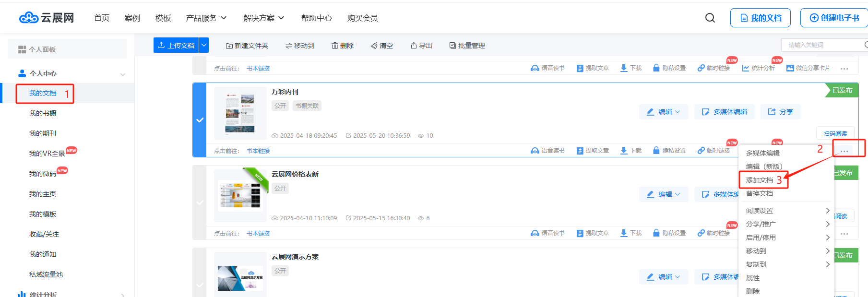Image resolution: width=868 pixels, height=297 pixels.
Task: Open 私域流量池 in the sidebar
Action: click(x=46, y=274)
